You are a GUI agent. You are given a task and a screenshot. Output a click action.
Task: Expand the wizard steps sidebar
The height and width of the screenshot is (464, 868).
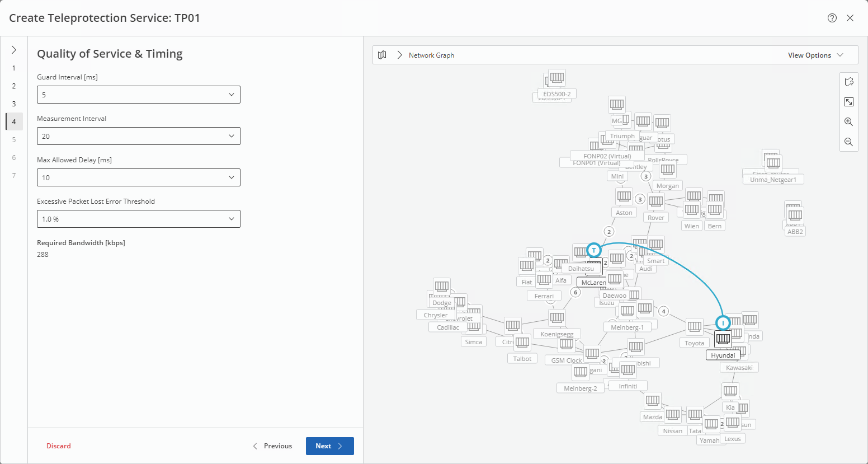pyautogui.click(x=14, y=50)
